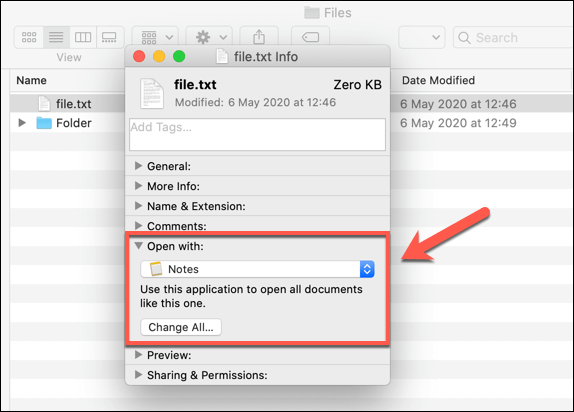Minimize the Info window with yellow button
This screenshot has width=574, height=412.
[x=159, y=56]
